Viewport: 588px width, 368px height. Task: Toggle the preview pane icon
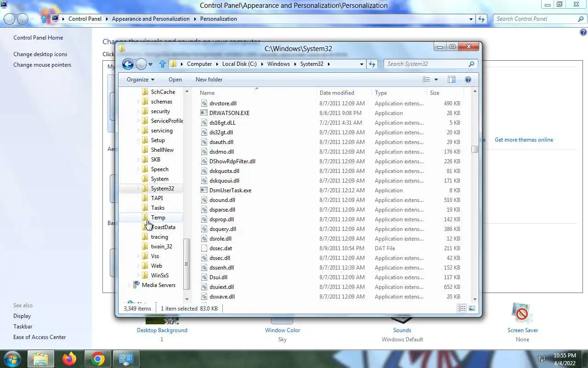pos(452,80)
